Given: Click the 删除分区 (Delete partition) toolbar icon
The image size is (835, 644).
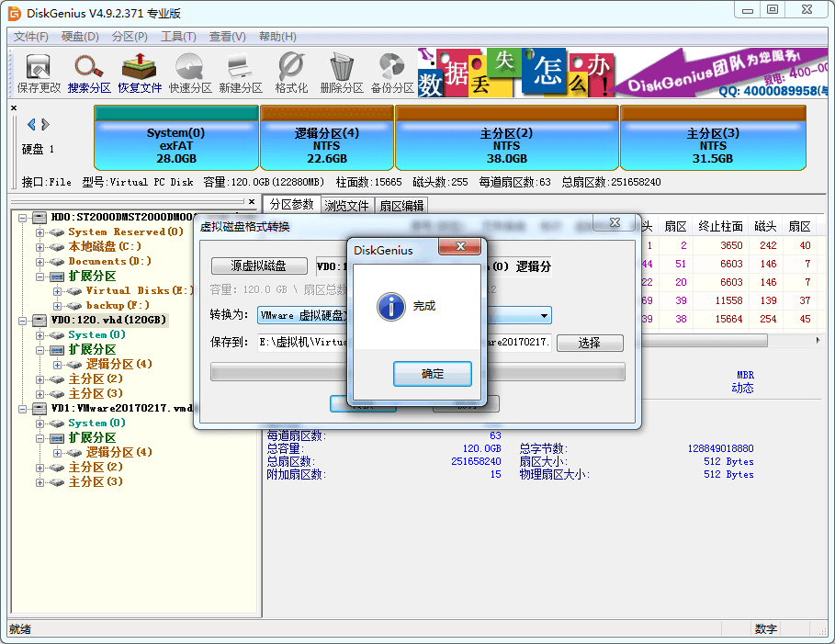Looking at the screenshot, I should 342,73.
